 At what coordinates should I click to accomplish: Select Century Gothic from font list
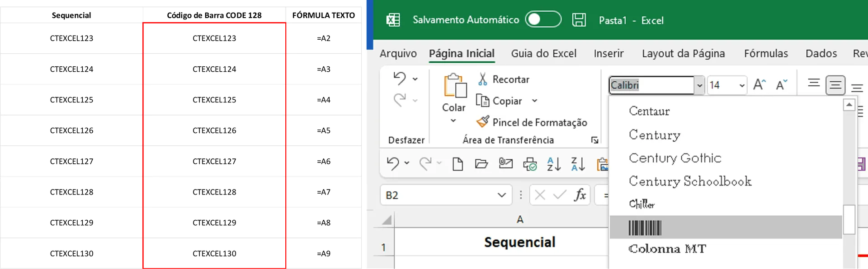(675, 158)
